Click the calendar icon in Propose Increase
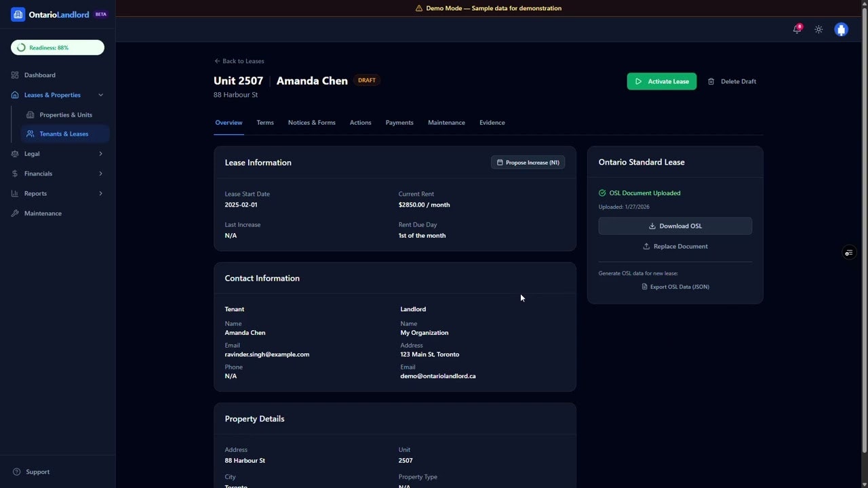Screen dimensions: 868x488 [500, 163]
